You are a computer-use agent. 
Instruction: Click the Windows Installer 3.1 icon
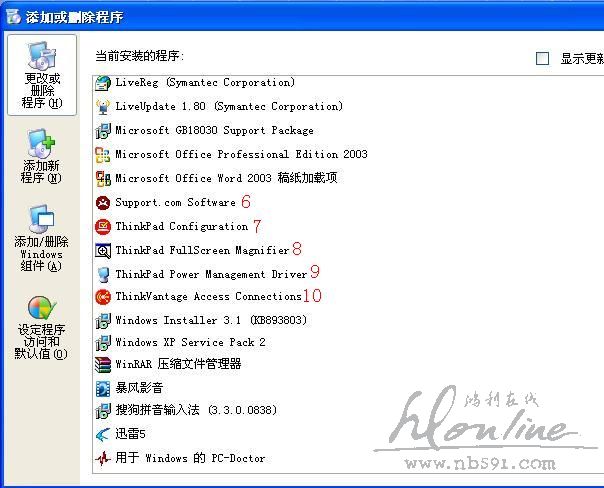point(103,320)
